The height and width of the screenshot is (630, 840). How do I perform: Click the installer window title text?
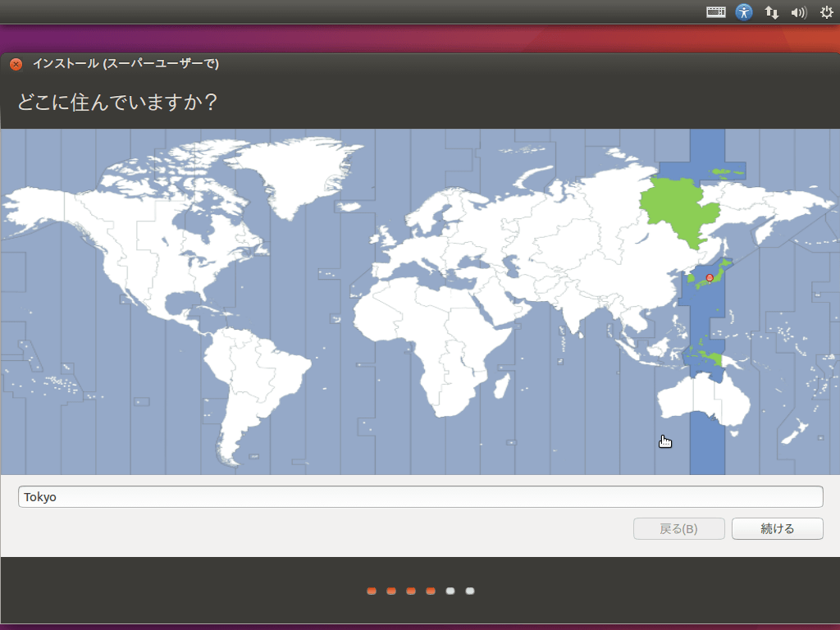[126, 64]
